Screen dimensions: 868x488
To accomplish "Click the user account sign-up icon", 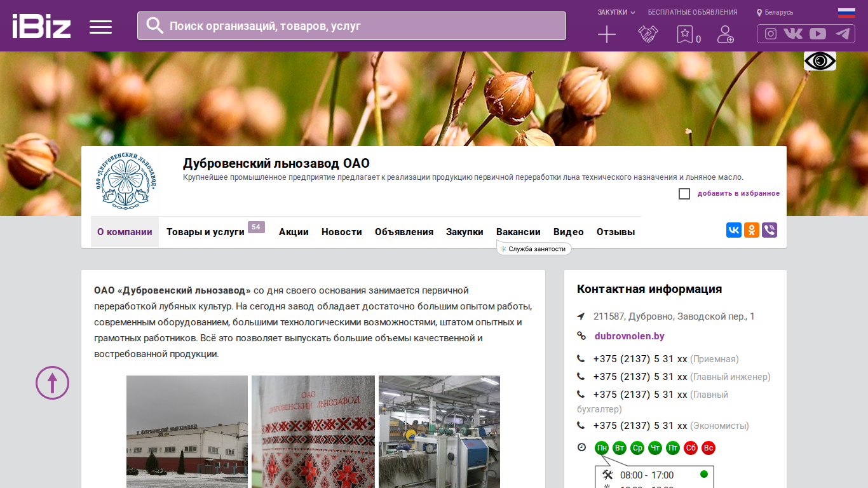I will coord(725,34).
